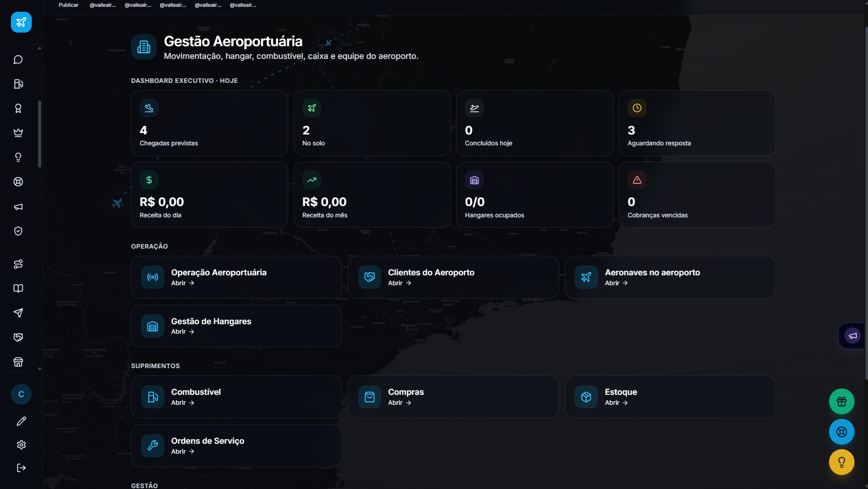868x489 pixels.
Task: Select the megaphone sidebar icon
Action: [18, 206]
